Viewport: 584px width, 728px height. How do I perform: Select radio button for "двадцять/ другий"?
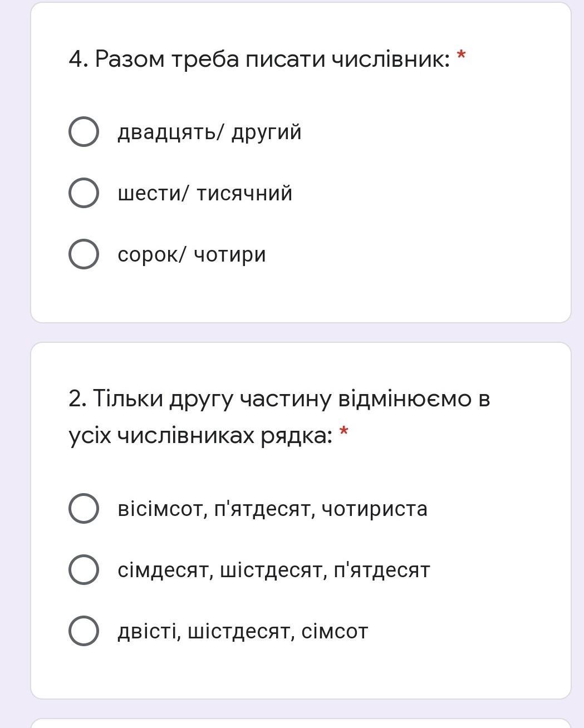pyautogui.click(x=84, y=132)
